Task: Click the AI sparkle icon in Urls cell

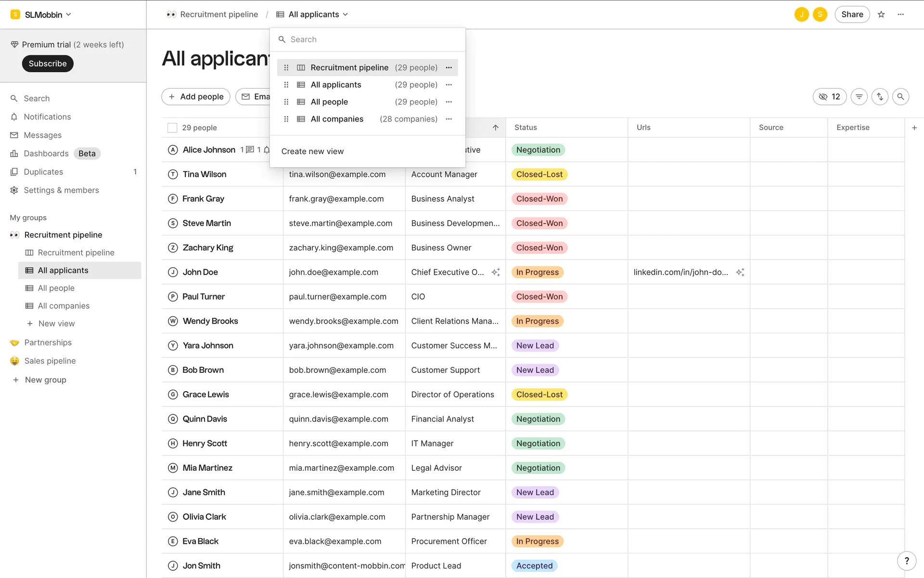Action: (x=740, y=272)
